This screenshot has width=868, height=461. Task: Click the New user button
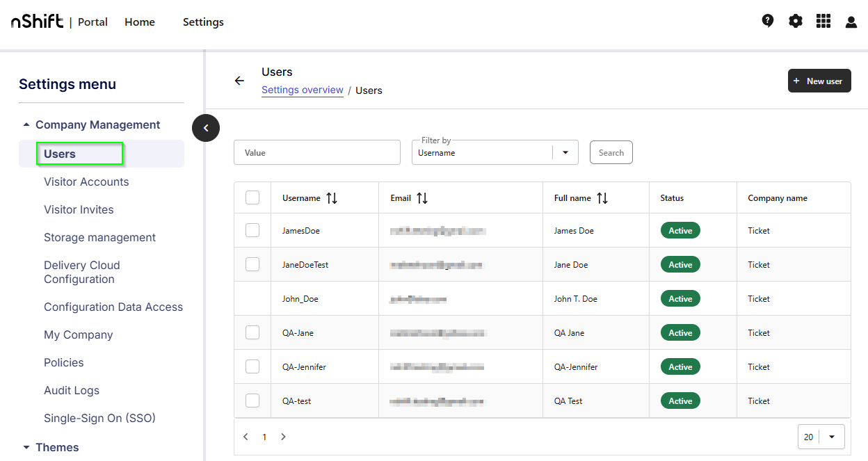tap(819, 81)
